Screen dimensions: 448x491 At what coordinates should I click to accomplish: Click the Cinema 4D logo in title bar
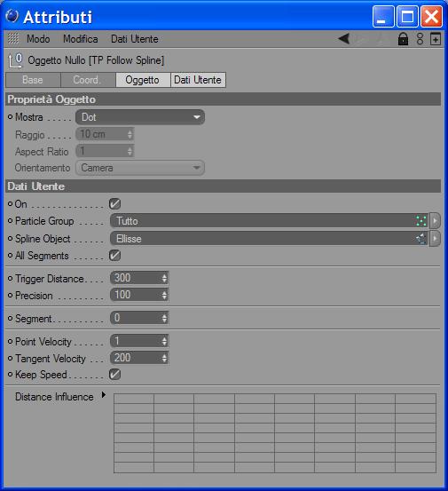[12, 16]
